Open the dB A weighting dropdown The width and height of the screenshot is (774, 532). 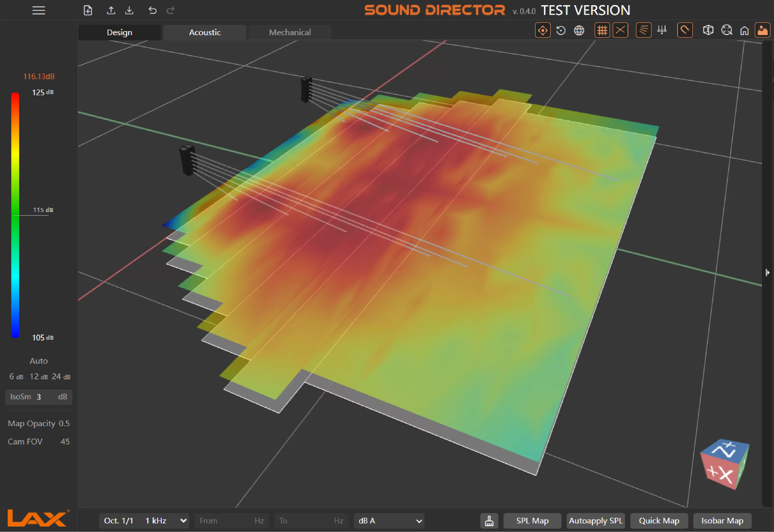[389, 521]
